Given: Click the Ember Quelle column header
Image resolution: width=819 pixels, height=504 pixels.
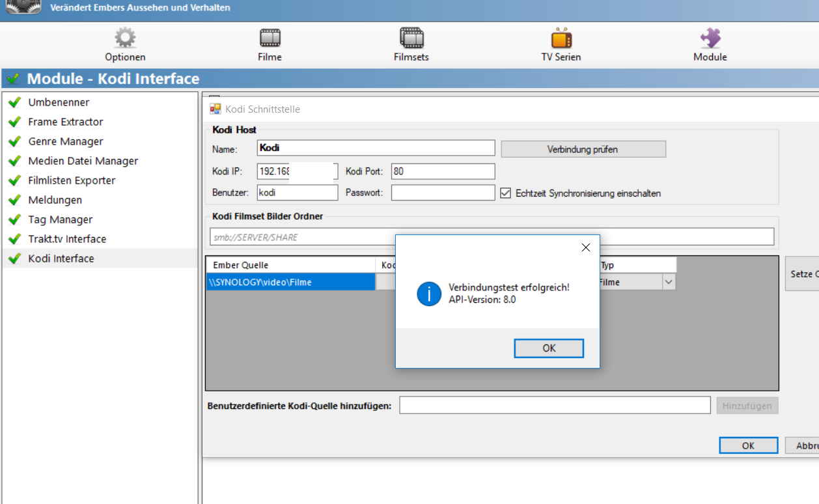Looking at the screenshot, I should (x=291, y=265).
